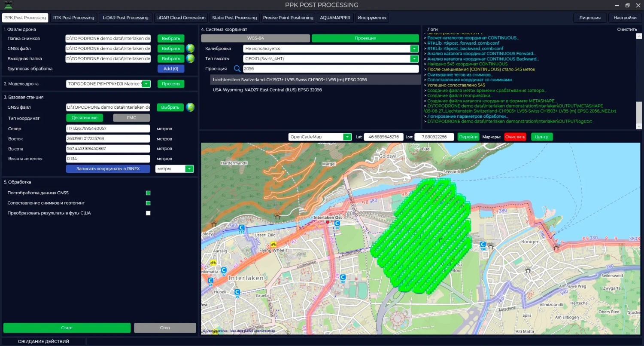644x346 pixels.
Task: Click the Lat input field above map
Action: 384,137
